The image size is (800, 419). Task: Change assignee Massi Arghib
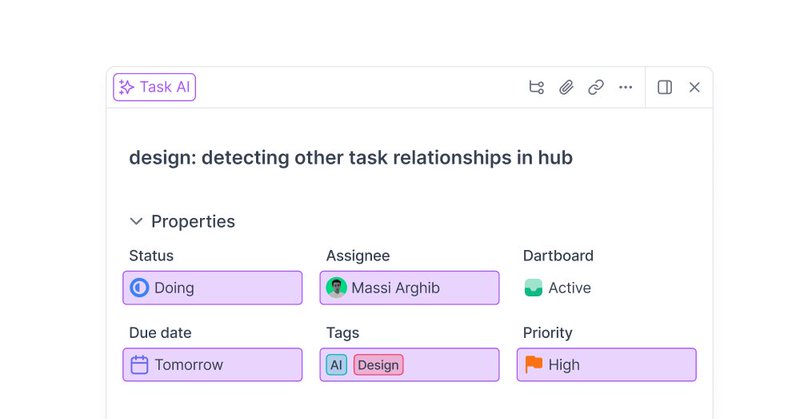tap(409, 288)
